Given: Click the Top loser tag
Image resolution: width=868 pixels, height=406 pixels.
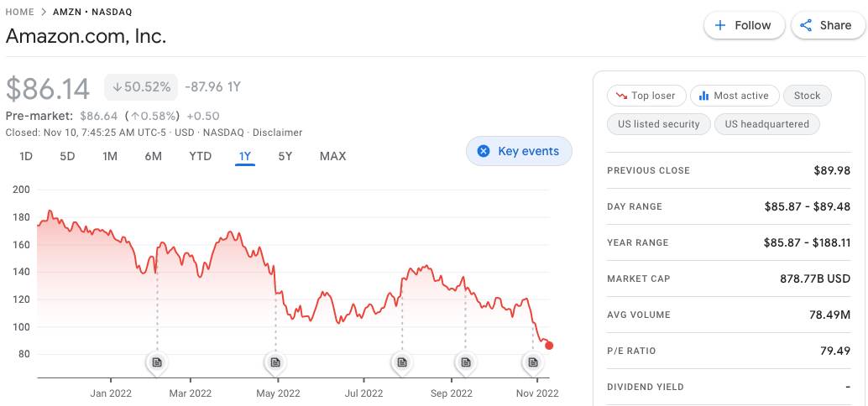Looking at the screenshot, I should pyautogui.click(x=646, y=96).
